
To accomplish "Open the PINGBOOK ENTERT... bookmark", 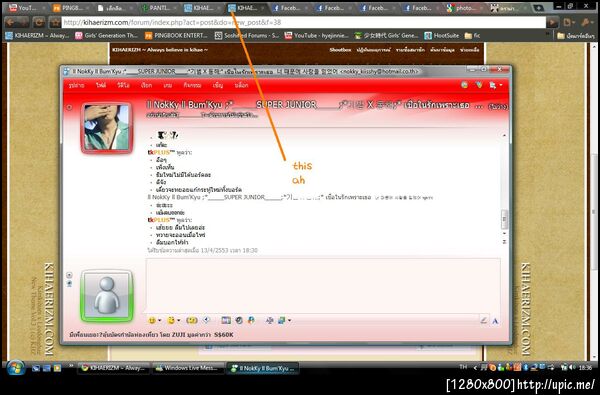I will point(176,36).
